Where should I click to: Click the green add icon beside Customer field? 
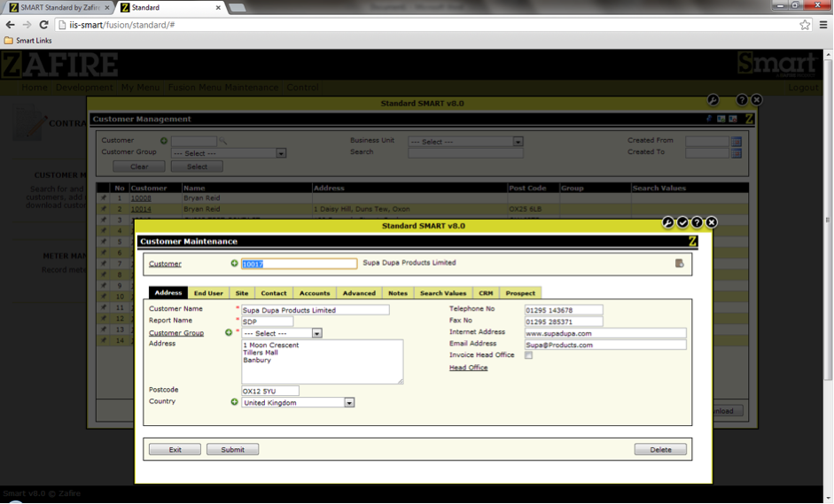pyautogui.click(x=234, y=263)
